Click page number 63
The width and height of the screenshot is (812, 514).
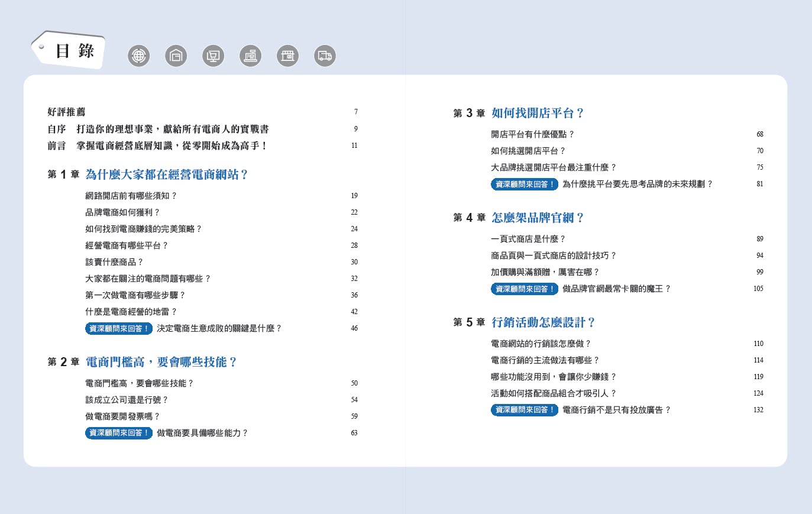tap(354, 433)
